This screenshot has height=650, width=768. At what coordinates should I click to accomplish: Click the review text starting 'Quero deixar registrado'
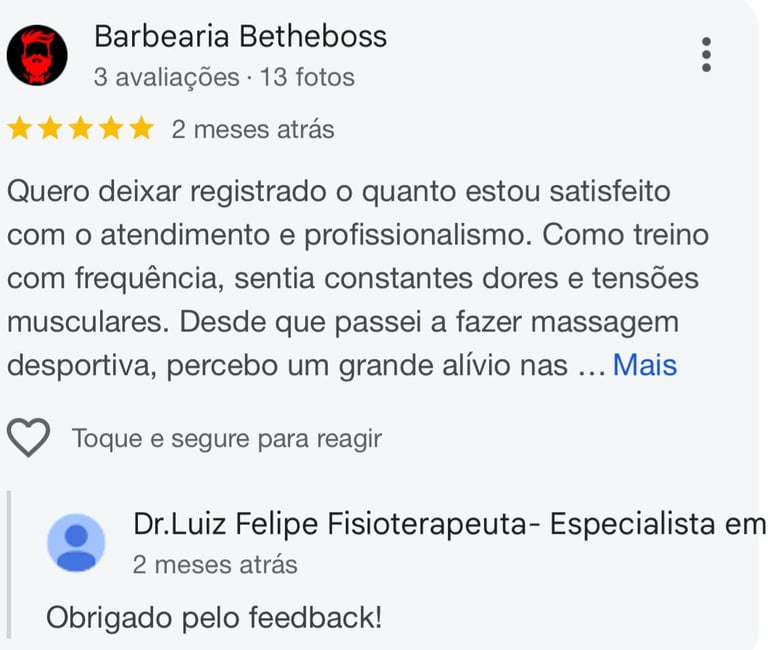[x=358, y=278]
